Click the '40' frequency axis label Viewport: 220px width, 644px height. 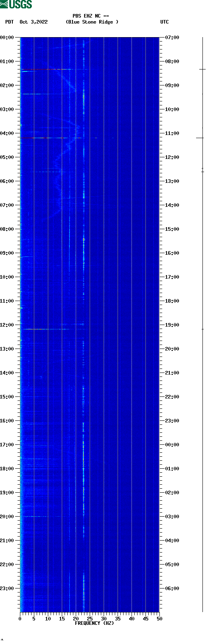132,619
